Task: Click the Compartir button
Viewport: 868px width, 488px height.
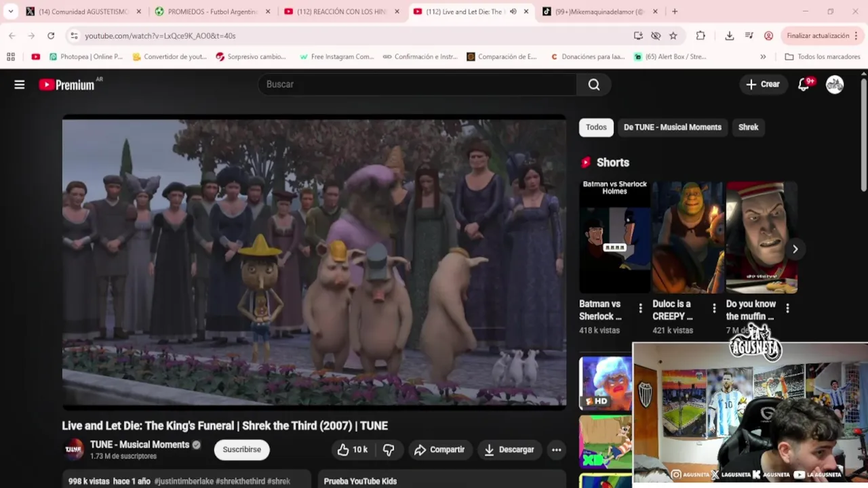Action: coord(439,449)
